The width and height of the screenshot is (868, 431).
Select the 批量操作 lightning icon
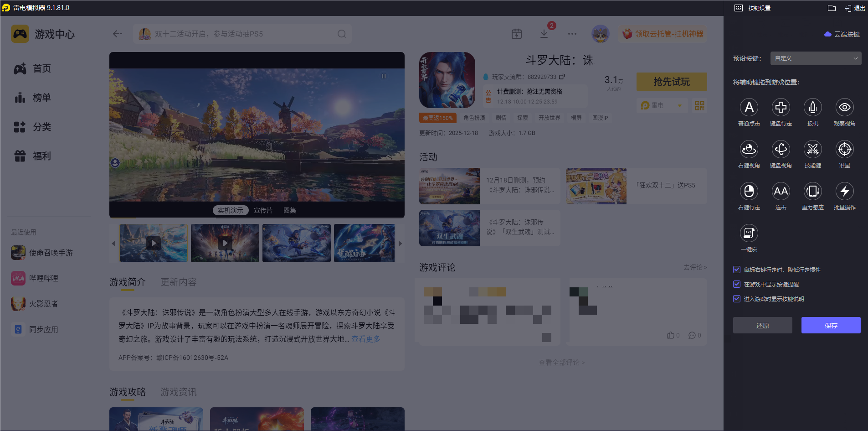(x=844, y=191)
